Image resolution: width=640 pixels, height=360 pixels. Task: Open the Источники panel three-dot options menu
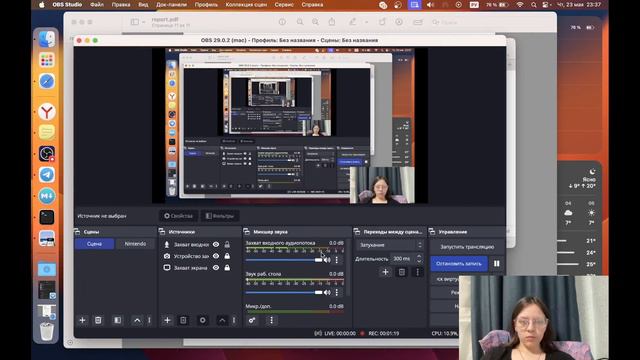click(234, 320)
